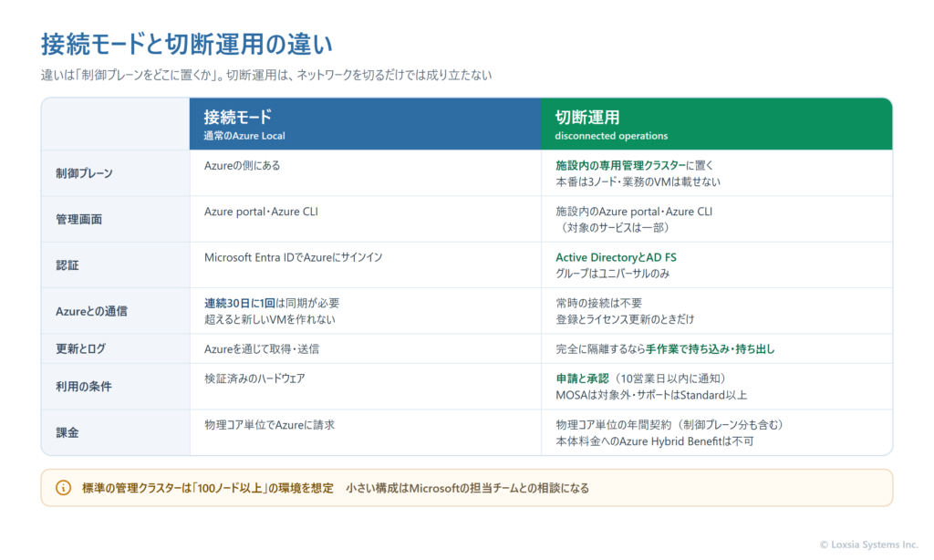Image resolution: width=934 pixels, height=560 pixels.
Task: Click 登録とライセンス更新のときだけ line
Action: point(625,319)
